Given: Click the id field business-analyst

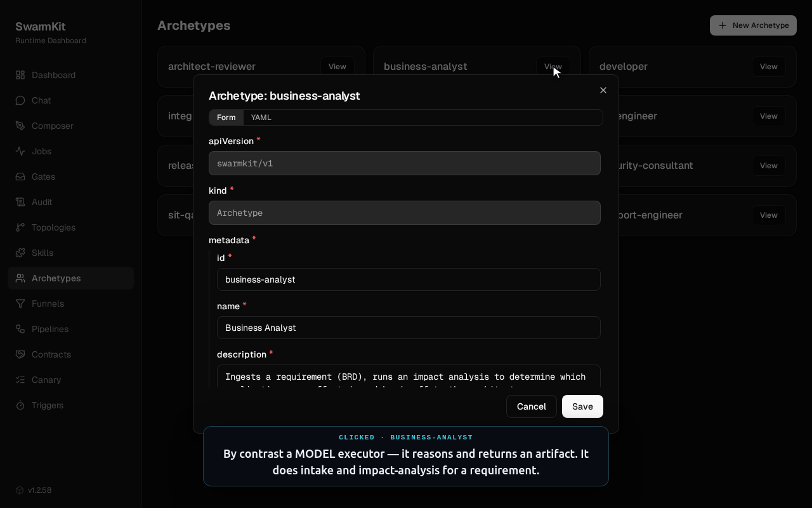Looking at the screenshot, I should (409, 279).
